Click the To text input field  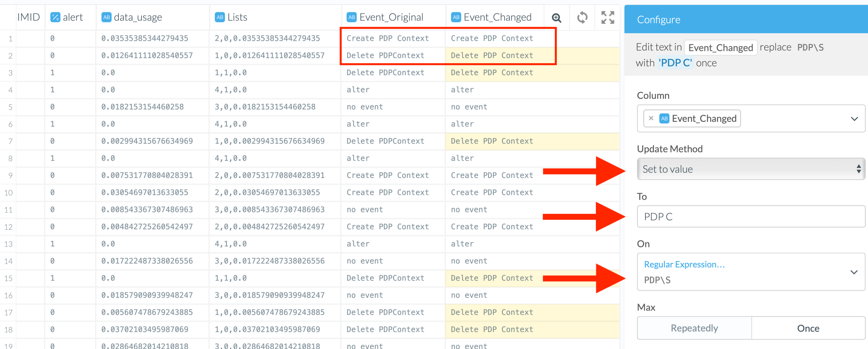[751, 217]
